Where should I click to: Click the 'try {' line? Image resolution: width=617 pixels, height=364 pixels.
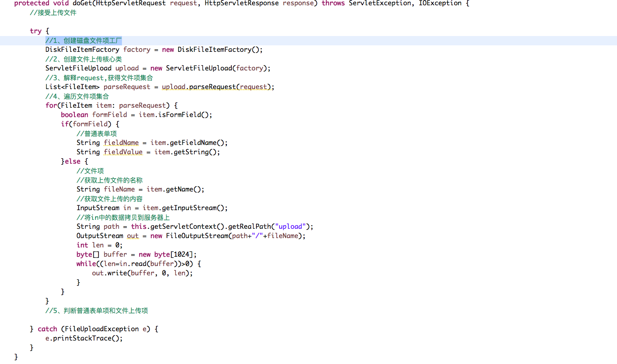point(39,31)
